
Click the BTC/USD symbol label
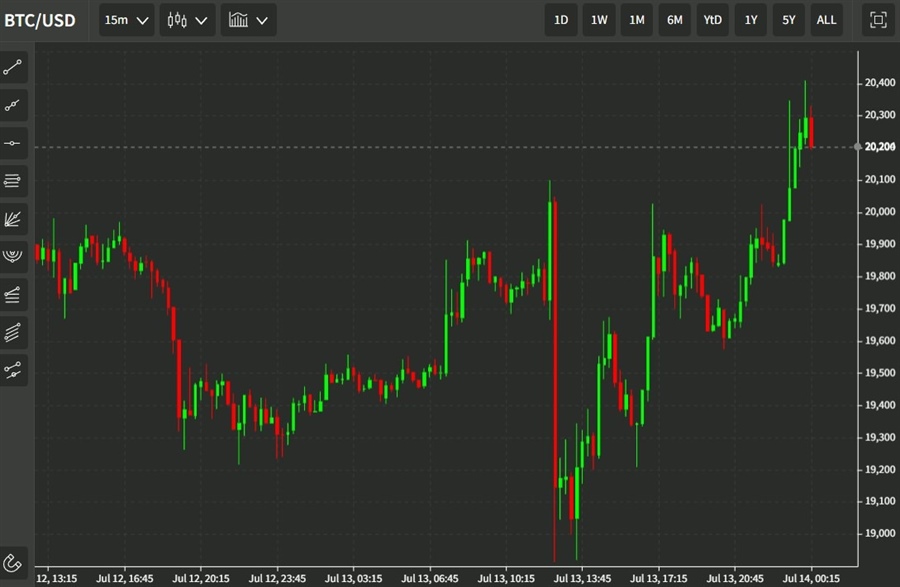pyautogui.click(x=40, y=20)
